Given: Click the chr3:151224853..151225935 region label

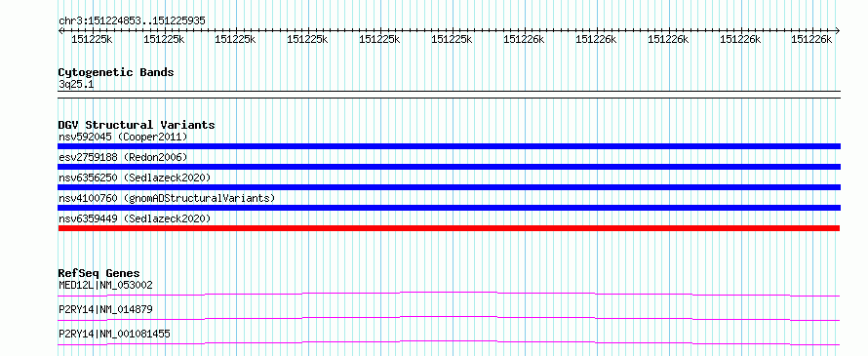Looking at the screenshot, I should point(132,20).
